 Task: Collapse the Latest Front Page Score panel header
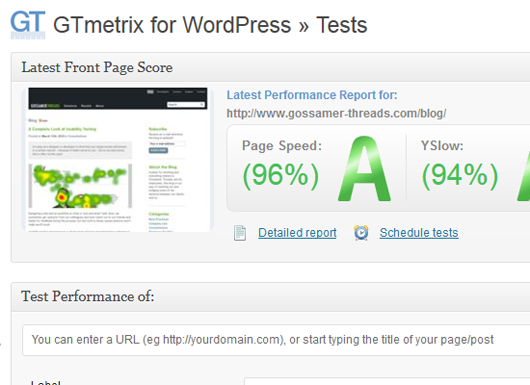(x=270, y=67)
